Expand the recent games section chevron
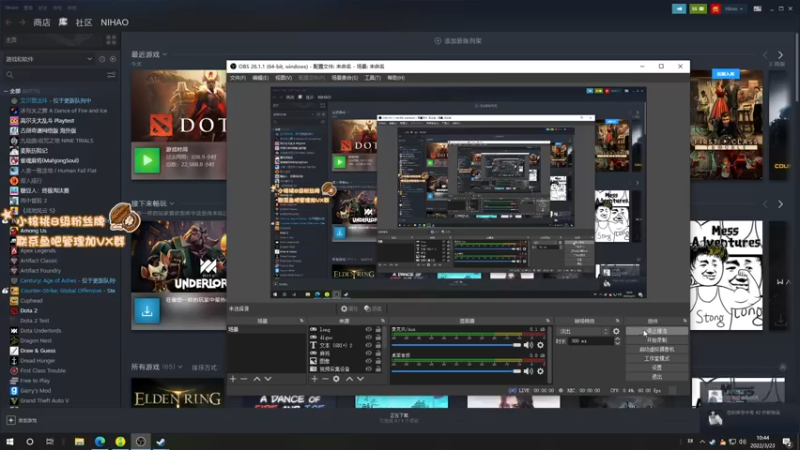The width and height of the screenshot is (800, 450). pyautogui.click(x=165, y=55)
